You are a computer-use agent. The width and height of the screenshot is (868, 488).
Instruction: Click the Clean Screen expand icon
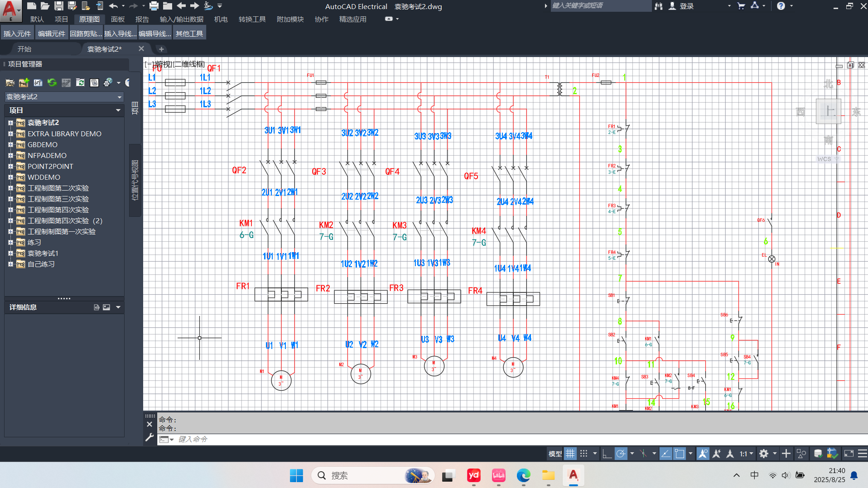(x=849, y=454)
